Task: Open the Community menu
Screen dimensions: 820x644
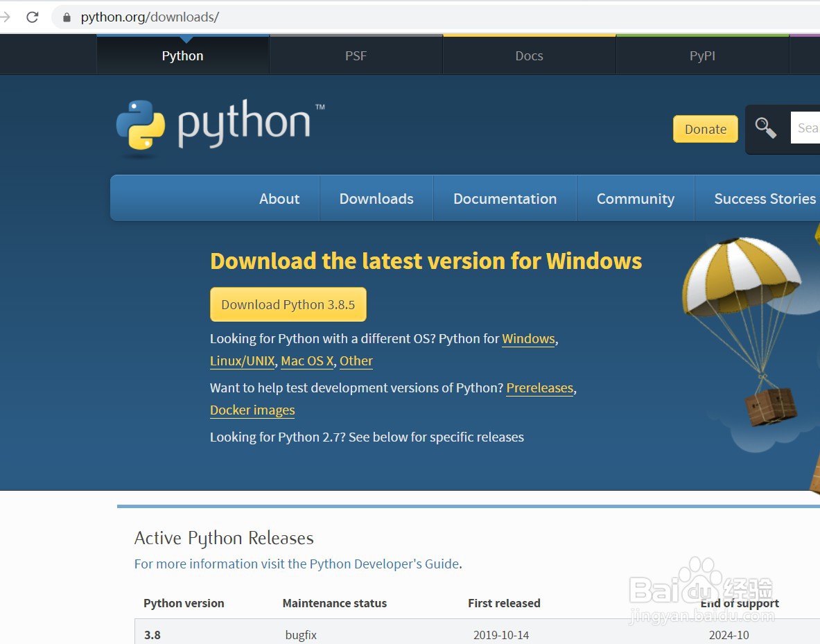Action: click(x=636, y=199)
